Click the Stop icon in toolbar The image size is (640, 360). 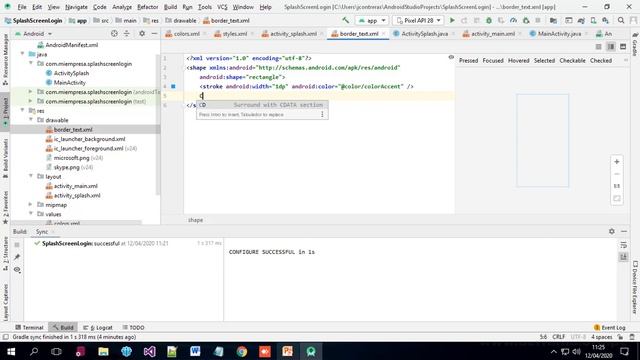point(538,20)
